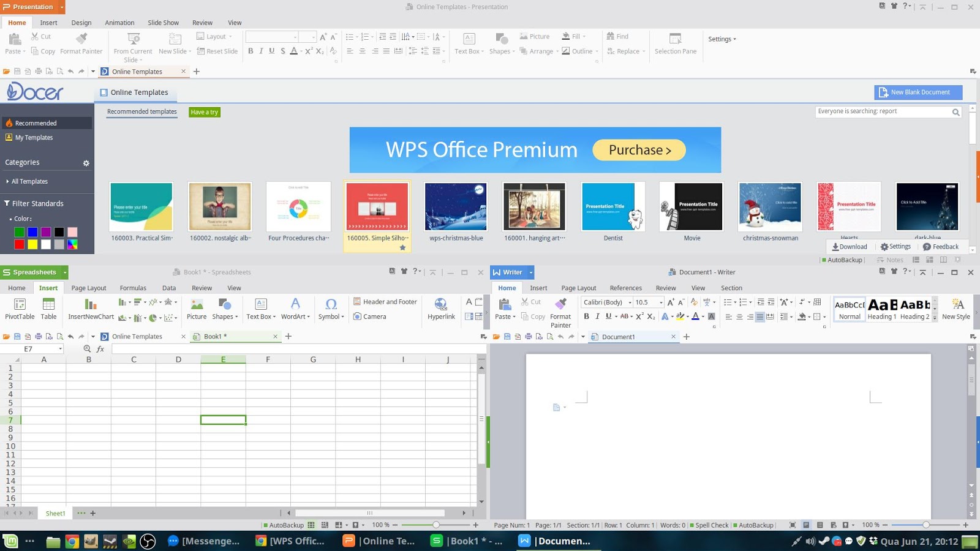This screenshot has width=980, height=551.
Task: Insert a Hyperlink in Spreadsheets
Action: coord(441,309)
